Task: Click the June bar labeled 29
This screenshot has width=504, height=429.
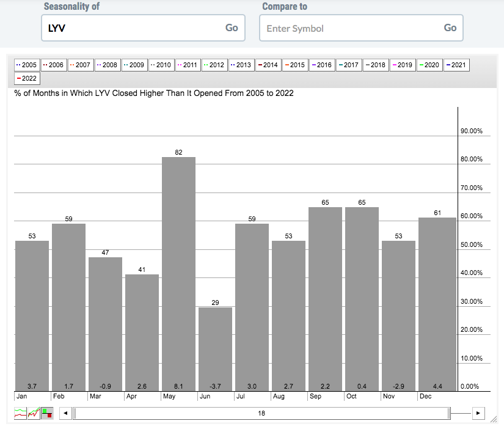Action: coord(216,349)
